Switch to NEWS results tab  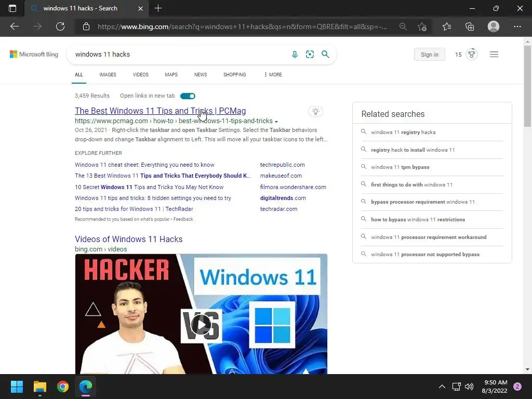(201, 75)
